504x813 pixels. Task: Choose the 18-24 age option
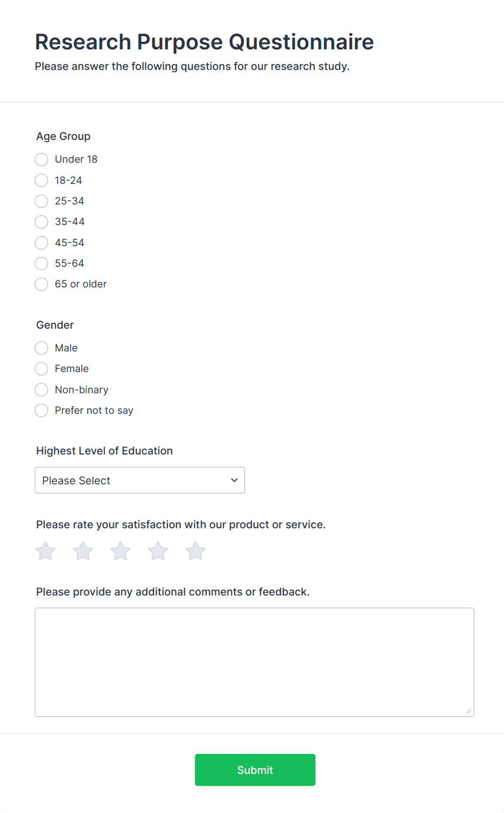tap(41, 180)
